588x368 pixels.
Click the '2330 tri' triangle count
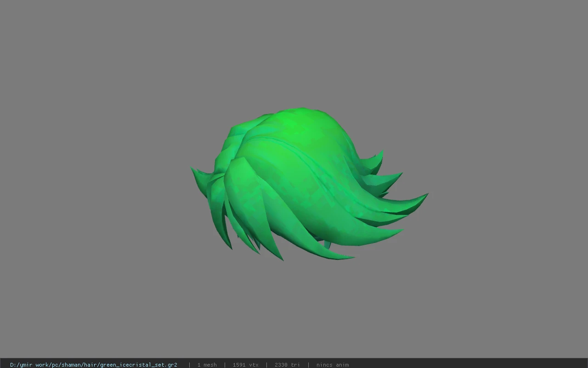click(287, 365)
